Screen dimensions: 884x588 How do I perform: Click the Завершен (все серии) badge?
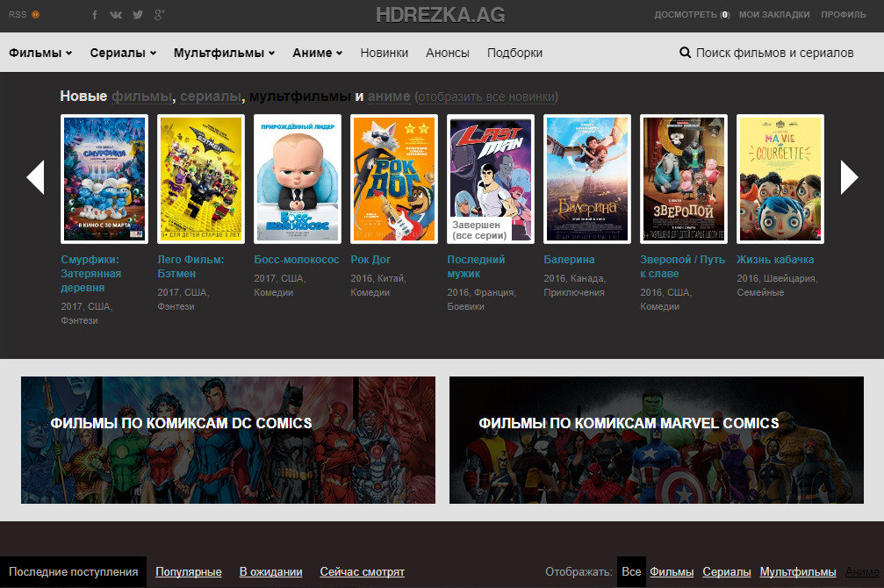[x=480, y=230]
